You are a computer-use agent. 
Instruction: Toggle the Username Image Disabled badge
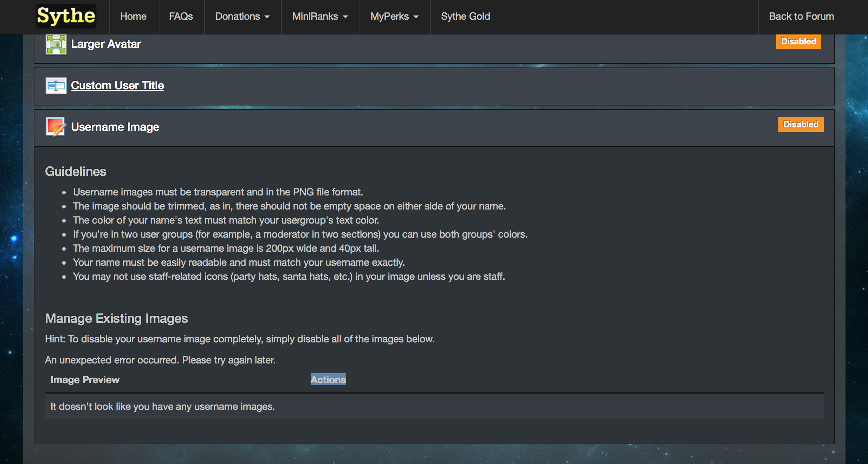pyautogui.click(x=800, y=124)
